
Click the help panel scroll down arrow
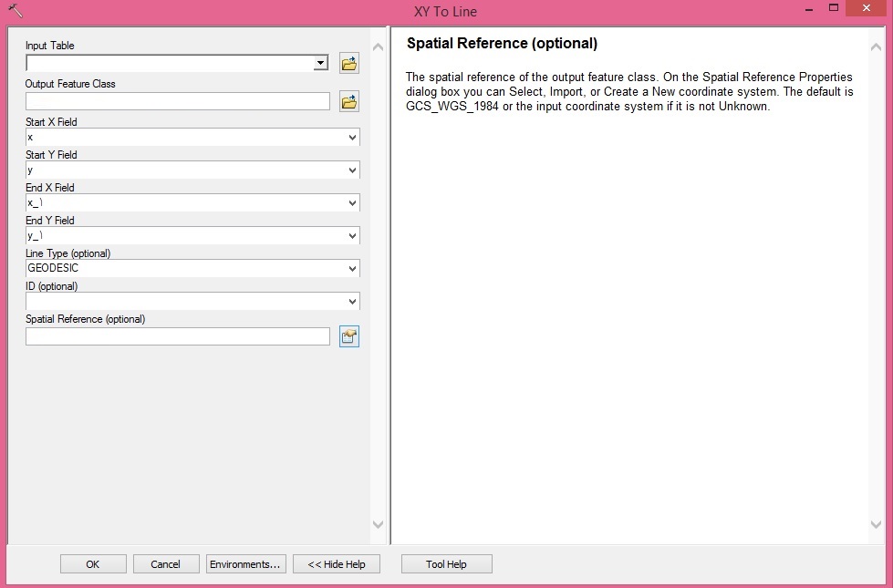pyautogui.click(x=876, y=524)
